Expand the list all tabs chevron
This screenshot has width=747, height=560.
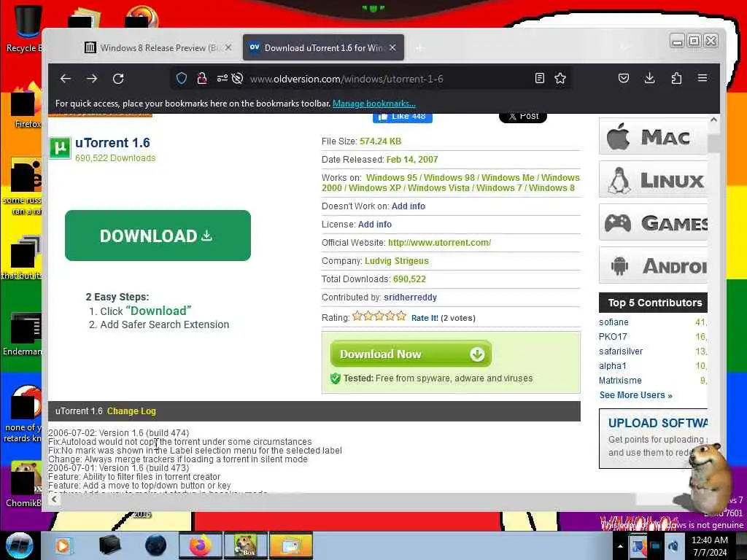(624, 47)
